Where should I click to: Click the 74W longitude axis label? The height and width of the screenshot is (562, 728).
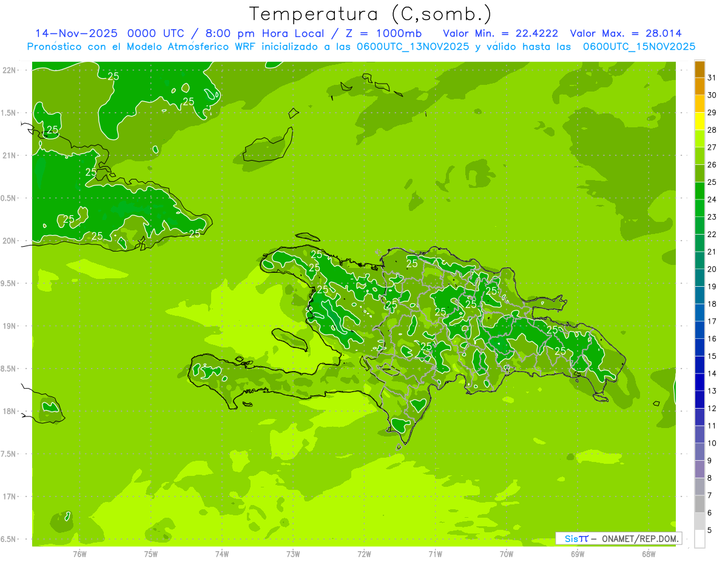coord(222,554)
